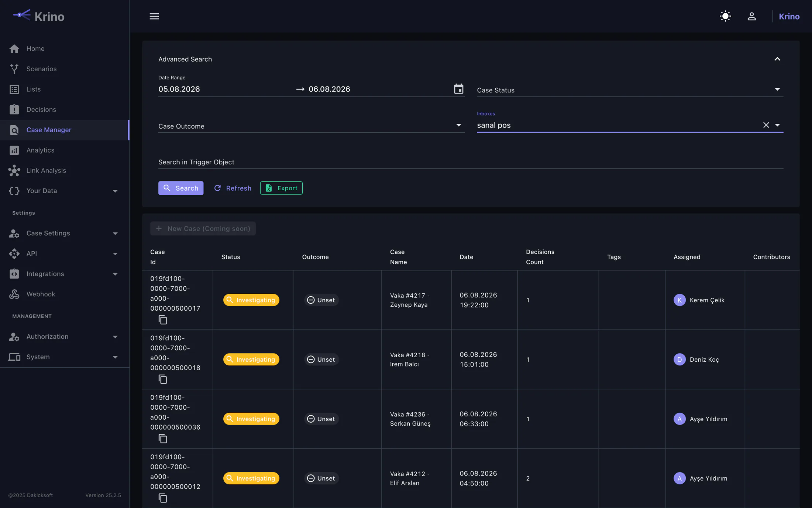This screenshot has width=812, height=508.
Task: Click the Decisions Count column header
Action: [540, 257]
